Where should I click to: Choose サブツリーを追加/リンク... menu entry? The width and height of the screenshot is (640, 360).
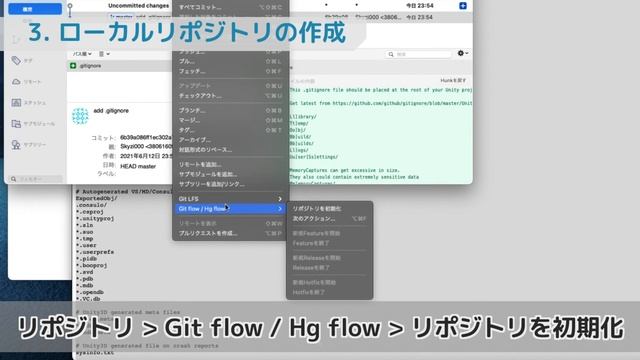tap(230, 184)
